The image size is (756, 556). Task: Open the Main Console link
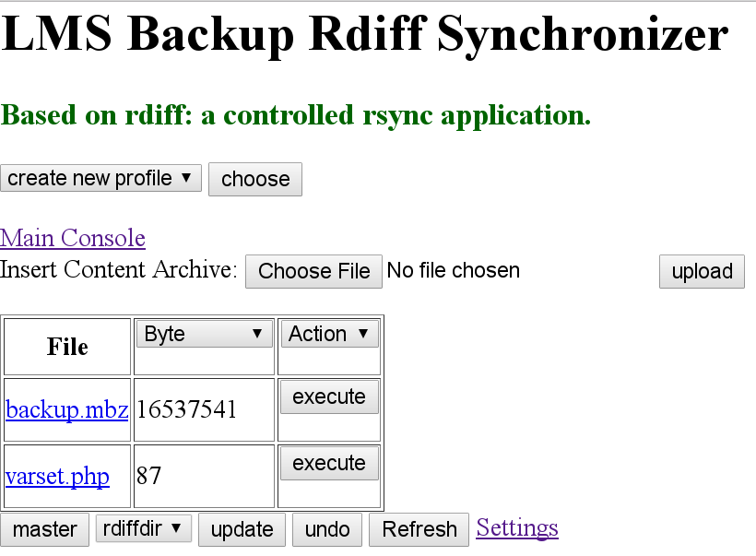click(73, 238)
